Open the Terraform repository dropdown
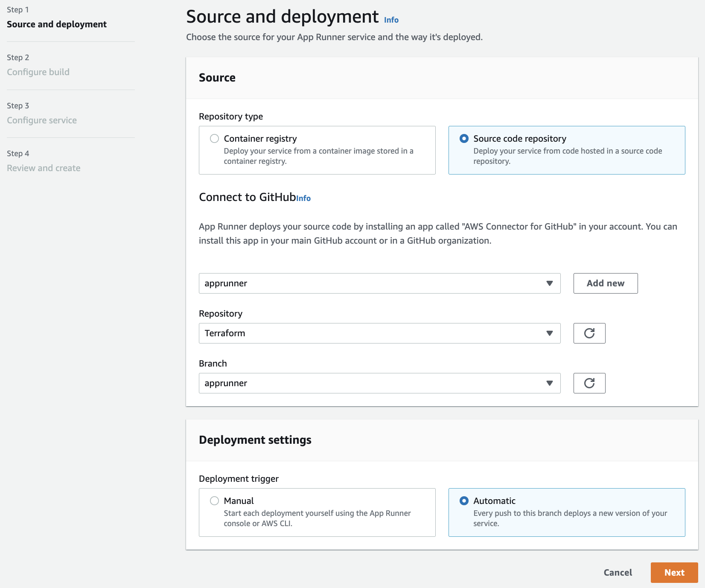Viewport: 705px width, 588px height. [x=379, y=333]
